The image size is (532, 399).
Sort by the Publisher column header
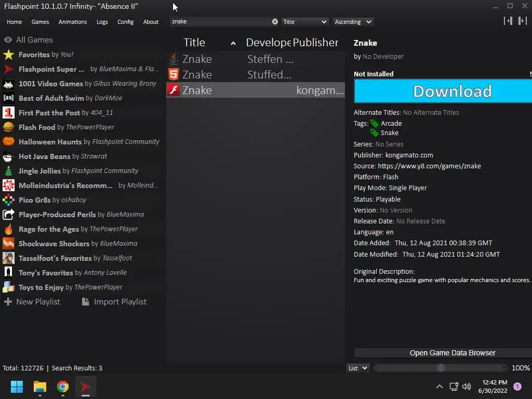pos(315,43)
